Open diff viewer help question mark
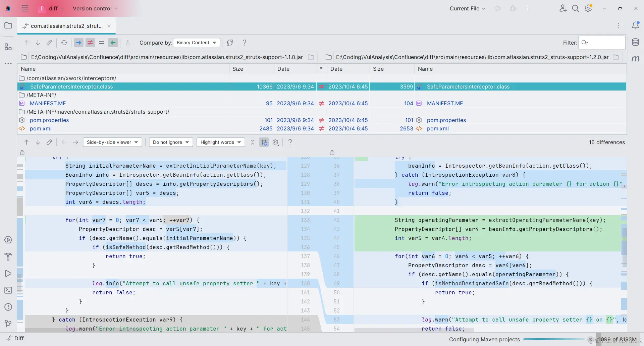This screenshot has width=644, height=346. tap(290, 142)
